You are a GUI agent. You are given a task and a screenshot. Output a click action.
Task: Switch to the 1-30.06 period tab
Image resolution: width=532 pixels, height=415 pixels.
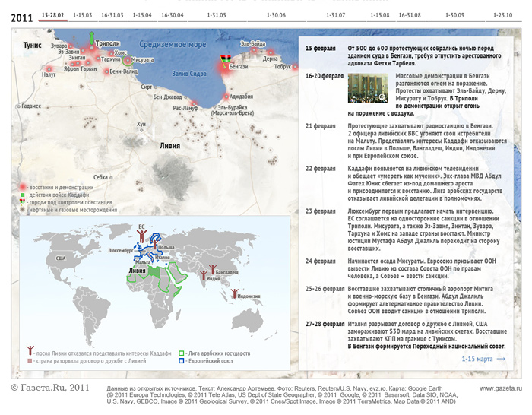tap(276, 16)
